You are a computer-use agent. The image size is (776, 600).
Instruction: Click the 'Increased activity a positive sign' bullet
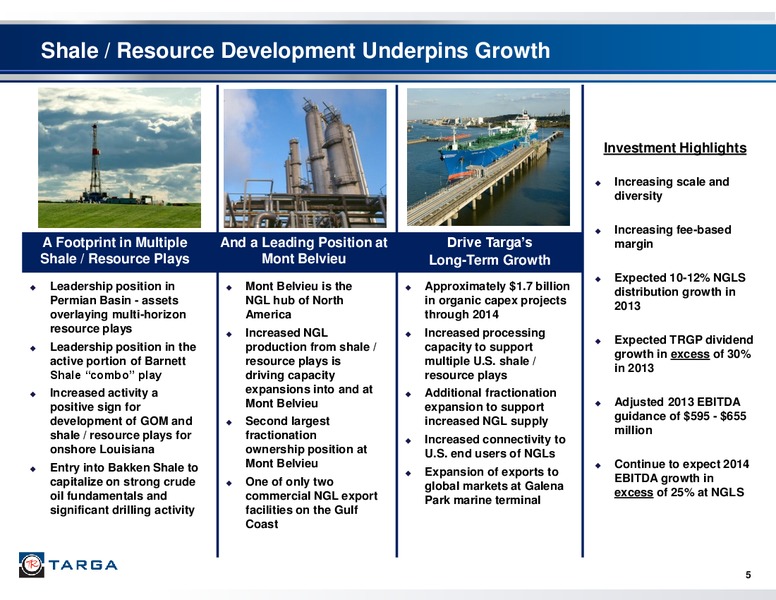pyautogui.click(x=121, y=421)
